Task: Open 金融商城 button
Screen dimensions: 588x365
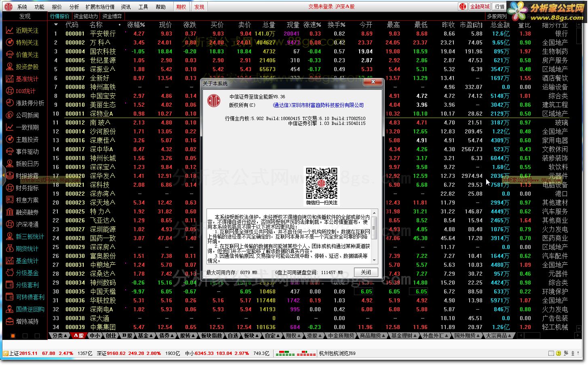Action: [480, 6]
